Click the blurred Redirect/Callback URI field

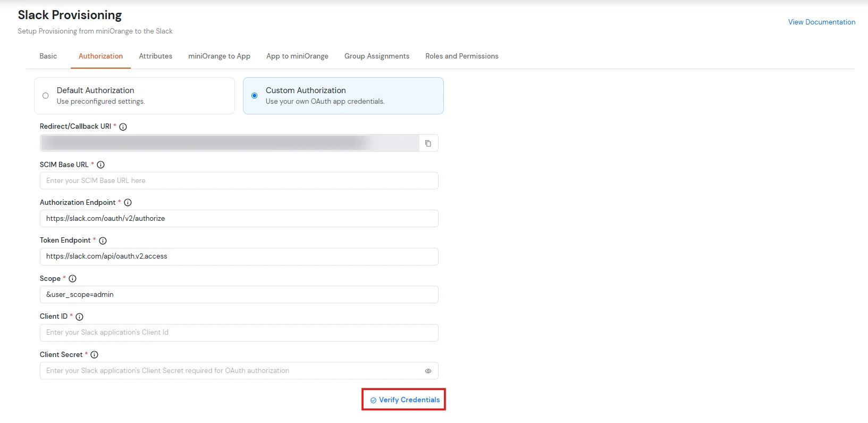tap(229, 143)
